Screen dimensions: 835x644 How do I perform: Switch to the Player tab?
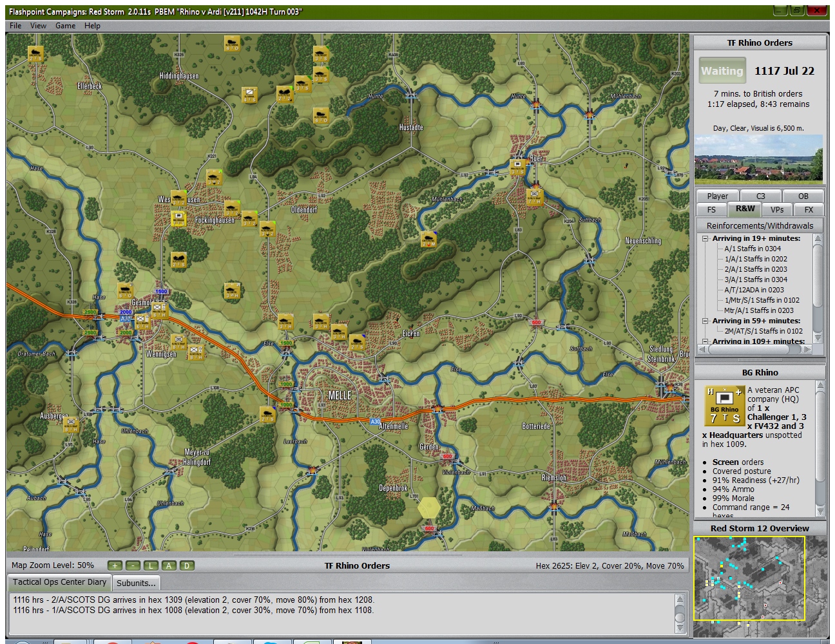point(717,196)
